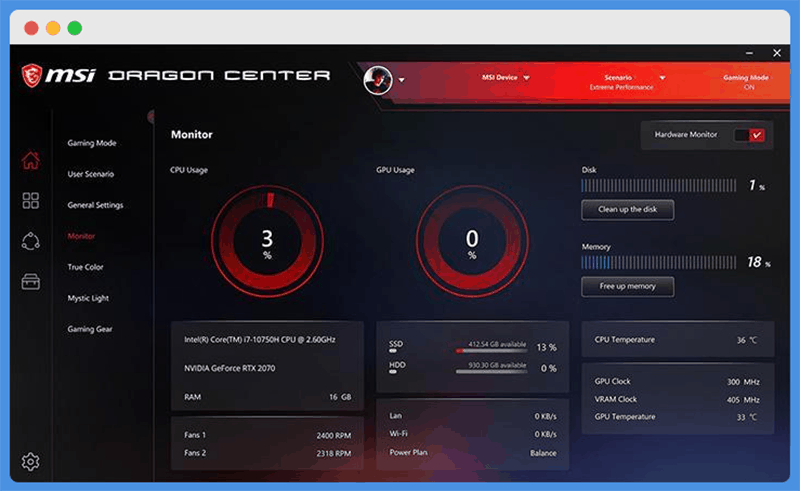Click the Wi-Fi 0 KB/s row
800x491 pixels.
472,434
